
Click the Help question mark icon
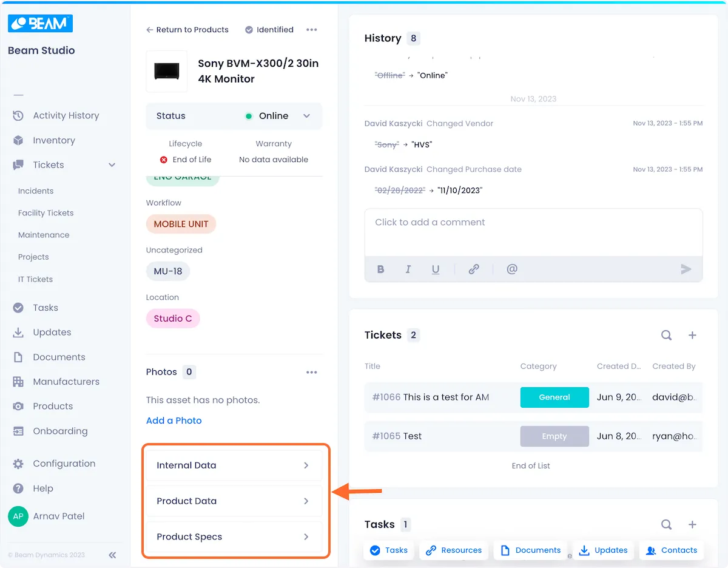[18, 489]
